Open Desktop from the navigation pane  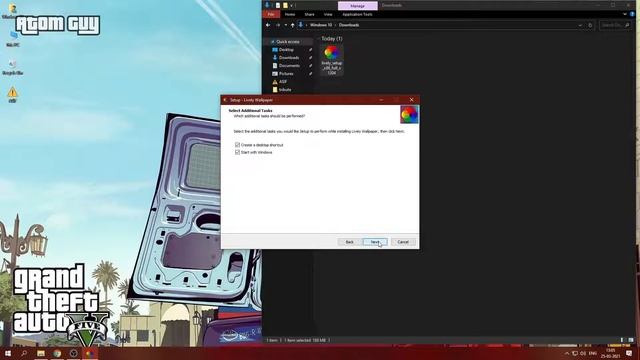(x=286, y=50)
